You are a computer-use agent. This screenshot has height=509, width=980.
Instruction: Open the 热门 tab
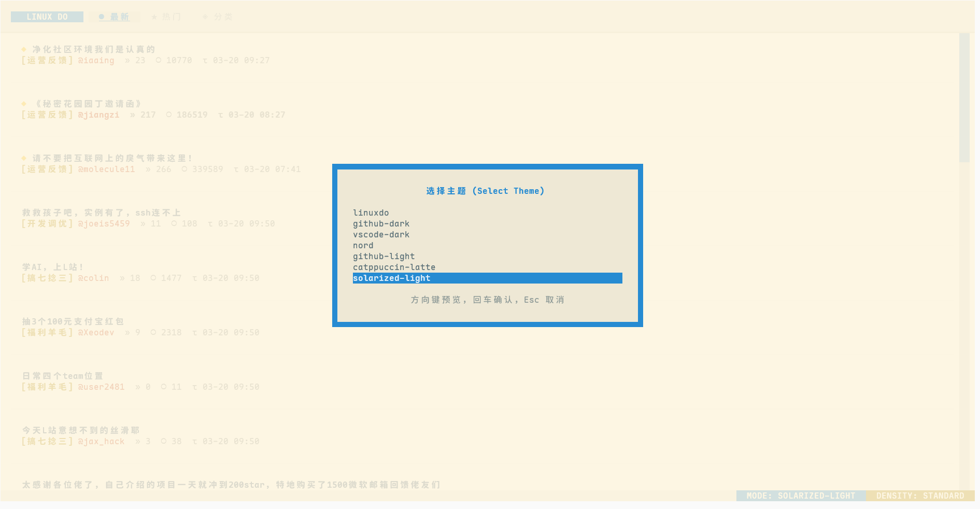tap(166, 17)
